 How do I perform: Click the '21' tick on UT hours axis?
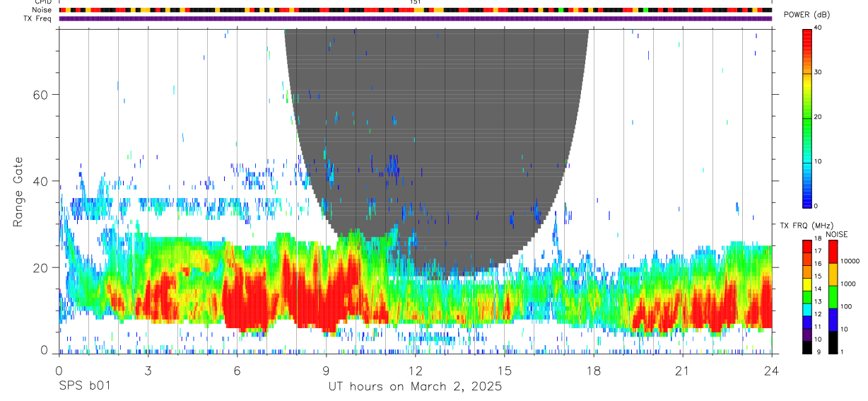point(683,370)
